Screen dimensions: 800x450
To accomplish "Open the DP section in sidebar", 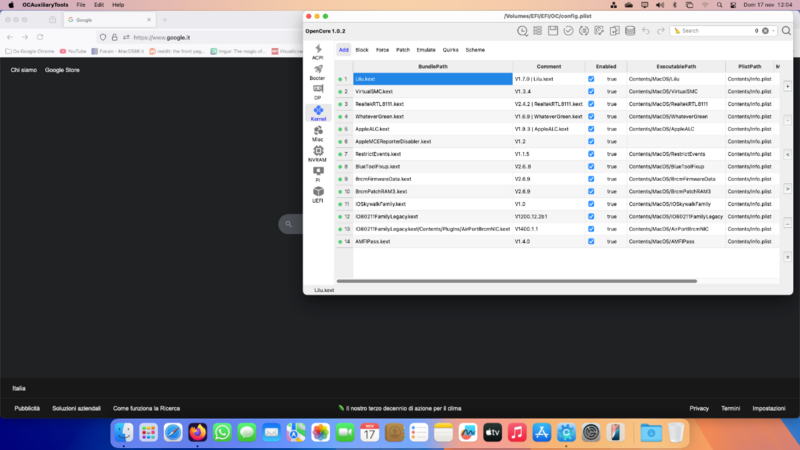I will 318,92.
